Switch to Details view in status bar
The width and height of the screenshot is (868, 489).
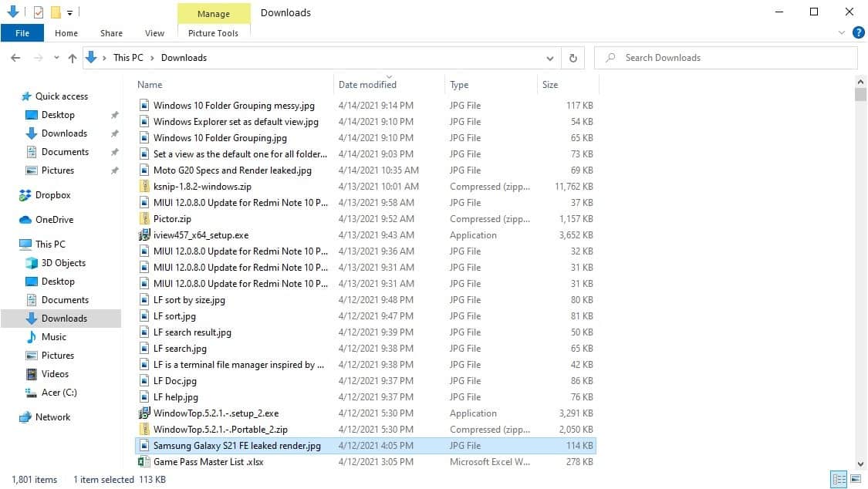839,479
